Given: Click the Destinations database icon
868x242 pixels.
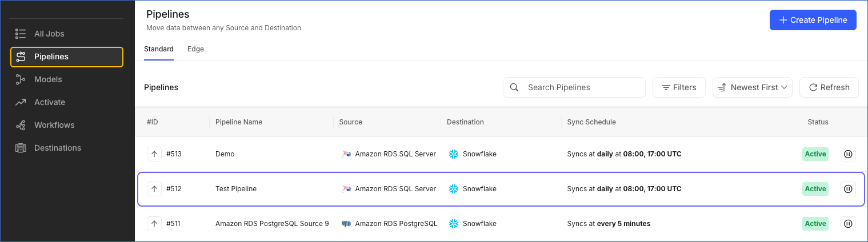Looking at the screenshot, I should click(21, 148).
